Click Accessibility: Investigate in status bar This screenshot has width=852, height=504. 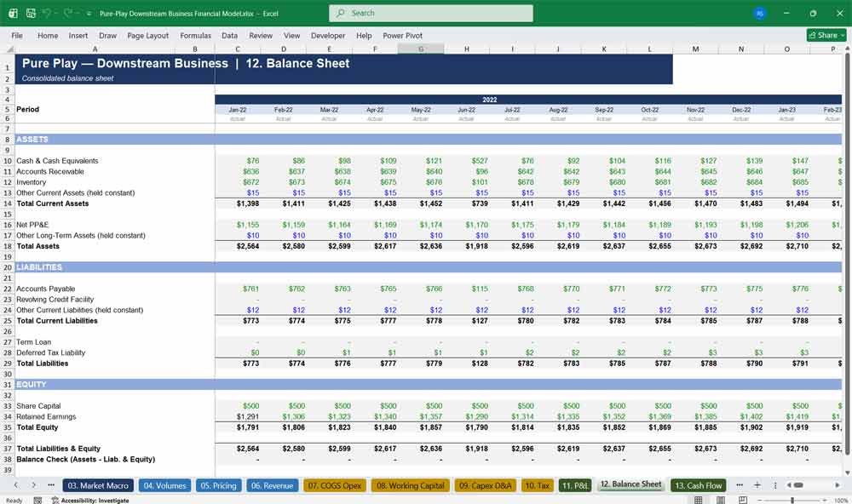(x=90, y=501)
